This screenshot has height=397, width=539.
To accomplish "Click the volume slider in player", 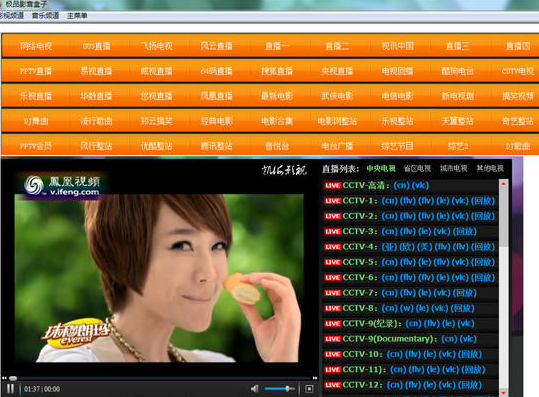I will point(279,389).
